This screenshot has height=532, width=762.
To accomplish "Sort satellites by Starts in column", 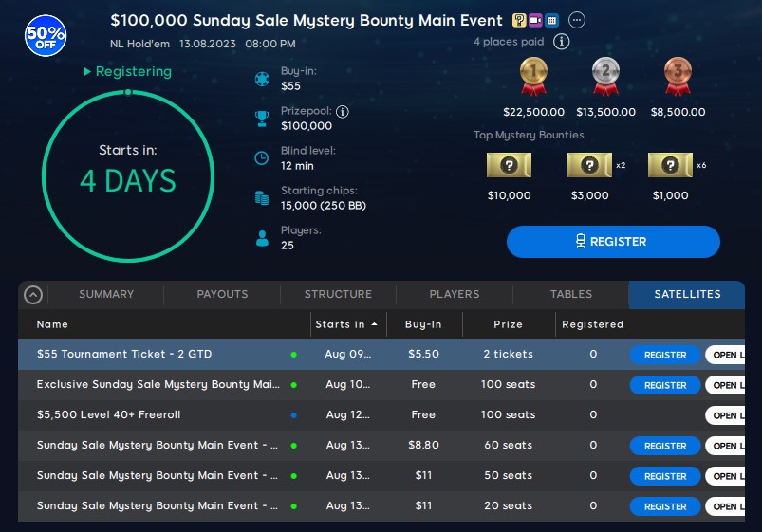I will click(x=346, y=324).
